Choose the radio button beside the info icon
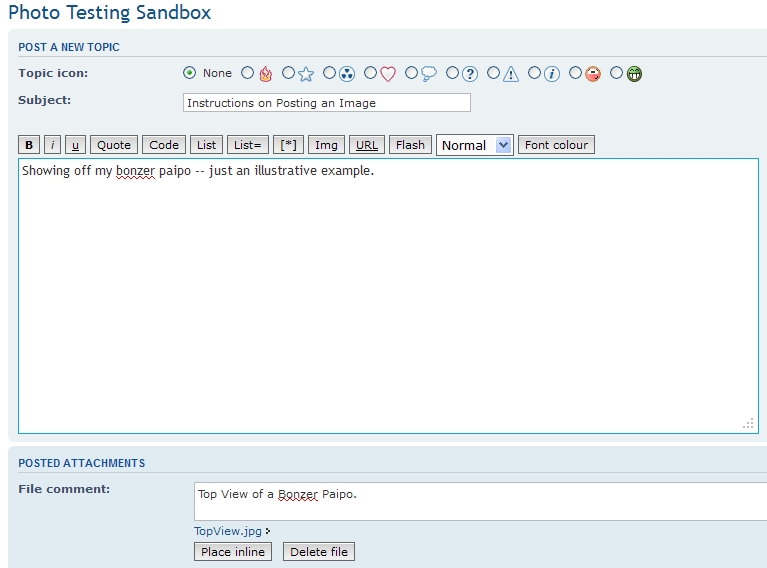This screenshot has height=568, width=767. (535, 73)
